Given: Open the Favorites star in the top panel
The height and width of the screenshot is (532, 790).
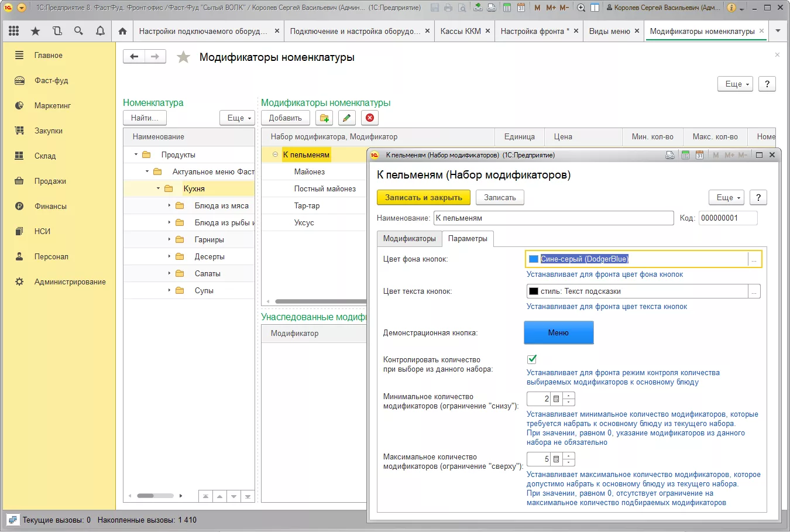Looking at the screenshot, I should click(x=36, y=31).
